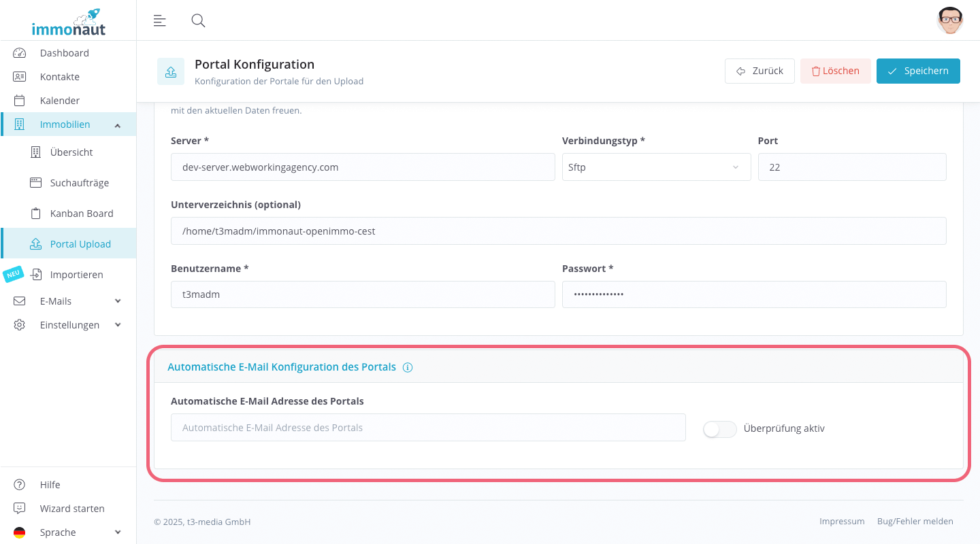Click the Speichern button

918,71
